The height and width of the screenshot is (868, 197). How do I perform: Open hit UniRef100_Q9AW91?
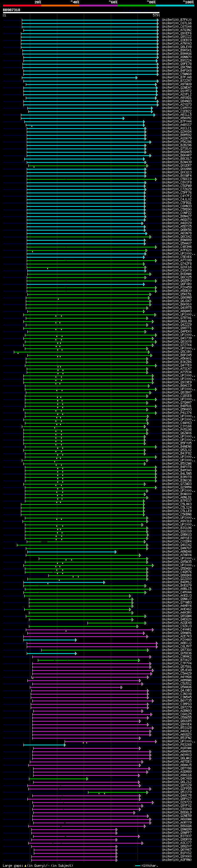pyautogui.click(x=177, y=633)
